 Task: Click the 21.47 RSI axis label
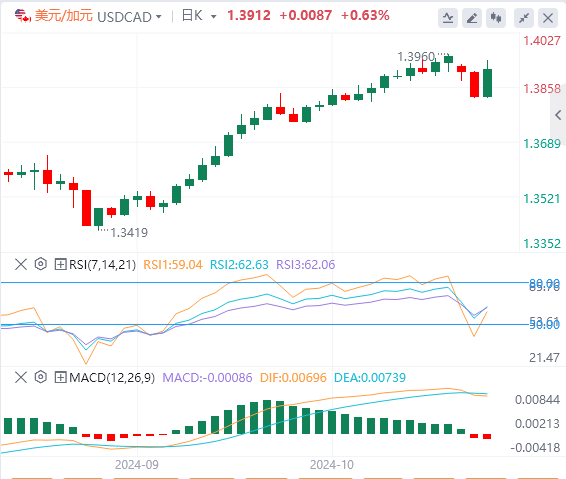(544, 358)
